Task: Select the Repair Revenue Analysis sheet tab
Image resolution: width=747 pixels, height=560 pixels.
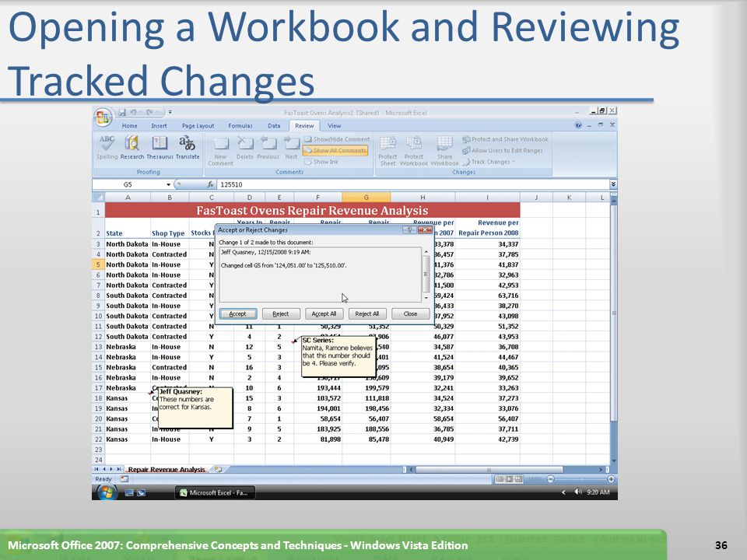Action: [167, 470]
